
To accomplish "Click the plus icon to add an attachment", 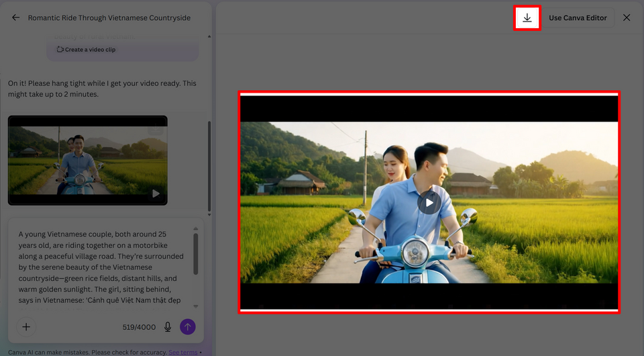I will pyautogui.click(x=26, y=327).
